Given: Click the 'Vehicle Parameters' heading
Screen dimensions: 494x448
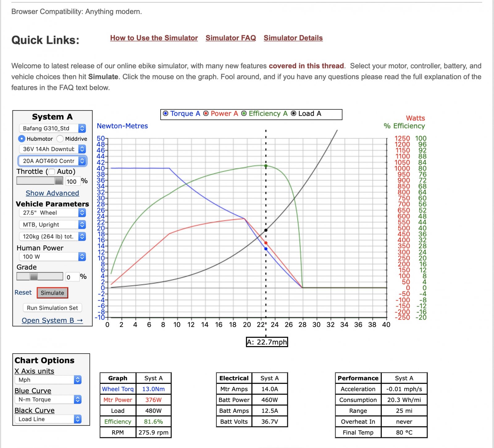Looking at the screenshot, I should (x=52, y=204).
